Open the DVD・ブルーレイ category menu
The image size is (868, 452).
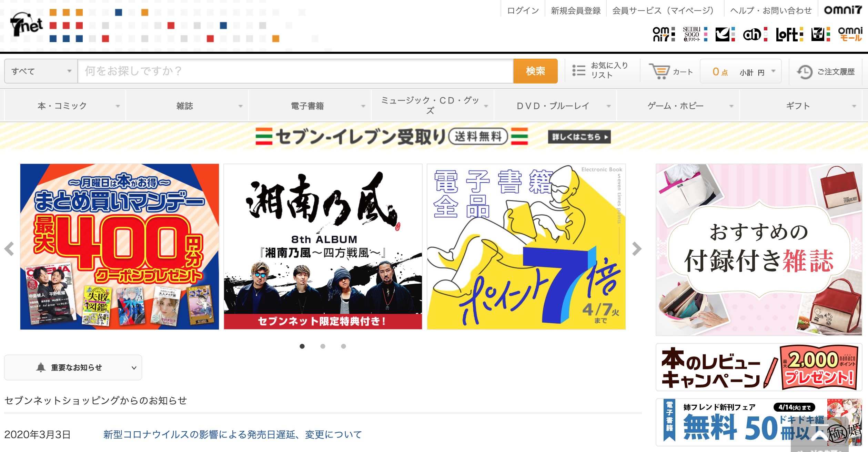(x=555, y=106)
